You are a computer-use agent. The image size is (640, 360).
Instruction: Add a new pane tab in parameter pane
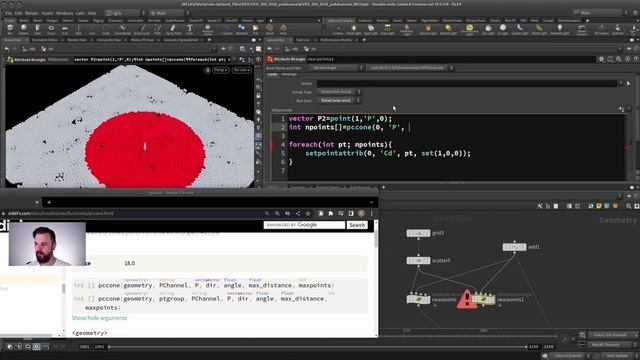[364, 40]
